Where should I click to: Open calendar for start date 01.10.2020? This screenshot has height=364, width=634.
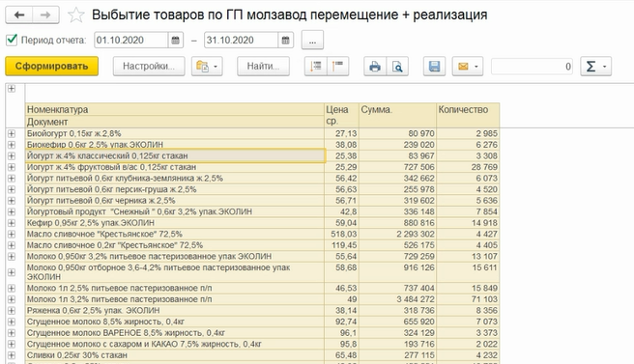click(176, 40)
